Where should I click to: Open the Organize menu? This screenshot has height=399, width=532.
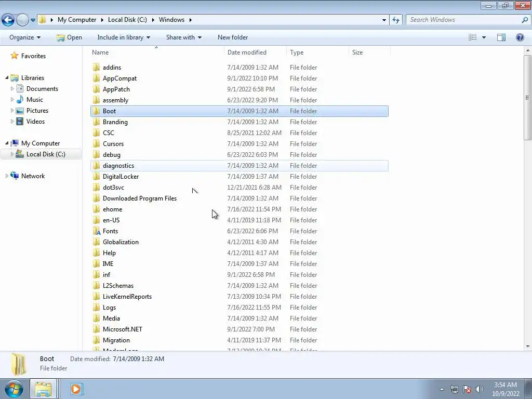(25, 37)
